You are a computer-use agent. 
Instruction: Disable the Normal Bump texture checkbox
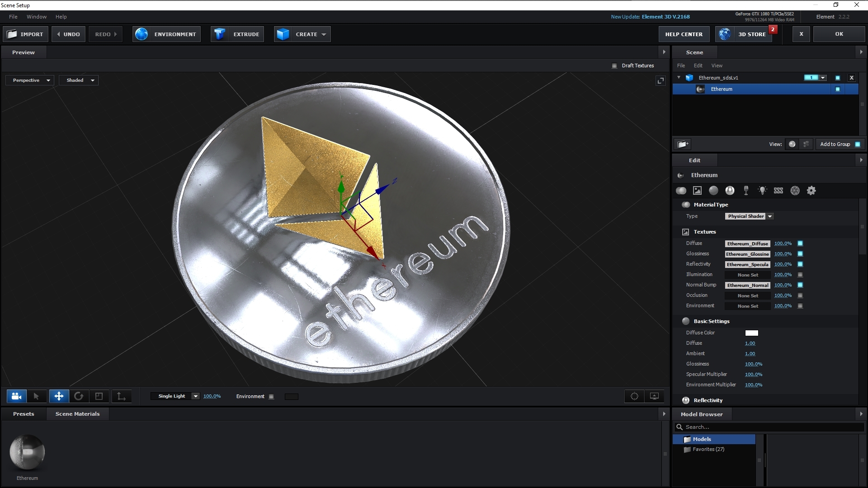coord(800,285)
